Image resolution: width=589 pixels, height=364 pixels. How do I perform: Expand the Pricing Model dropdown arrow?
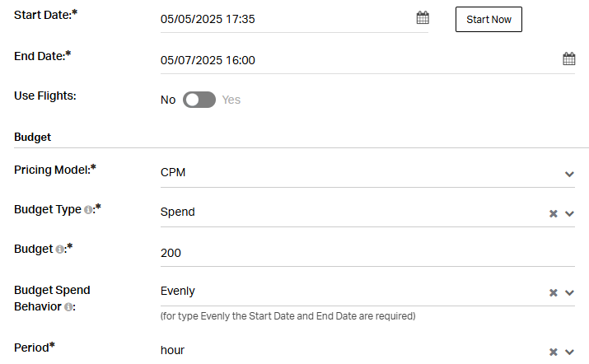569,175
